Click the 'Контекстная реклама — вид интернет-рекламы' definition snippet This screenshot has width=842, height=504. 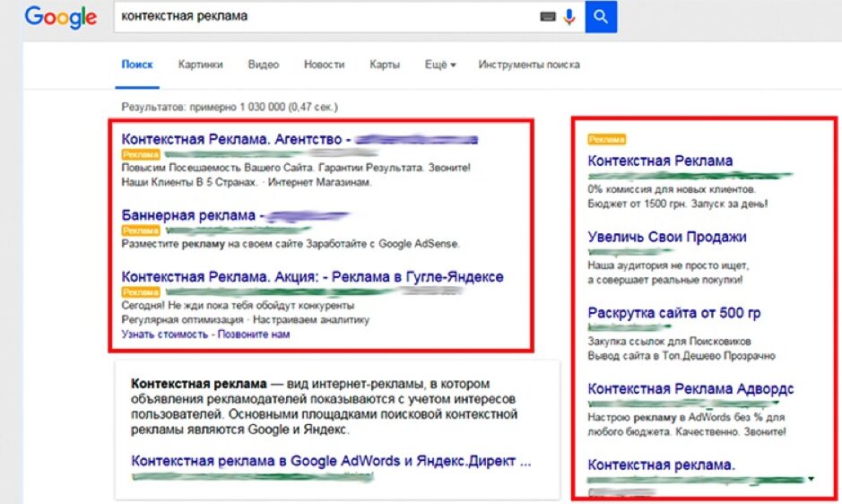[x=325, y=407]
